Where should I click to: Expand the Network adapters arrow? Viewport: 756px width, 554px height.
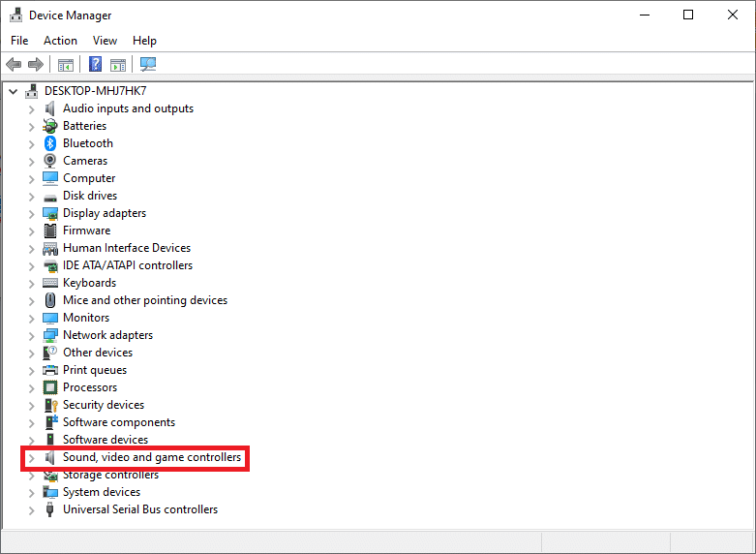tap(32, 336)
